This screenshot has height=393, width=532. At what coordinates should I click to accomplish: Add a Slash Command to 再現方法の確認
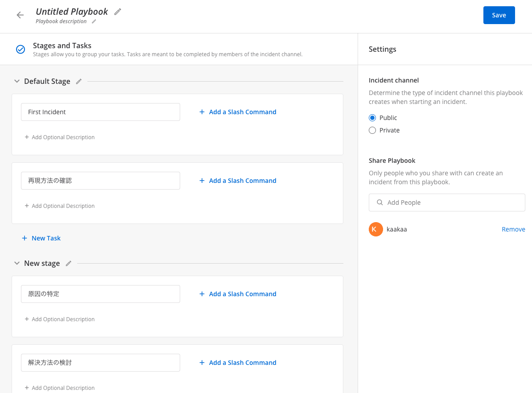coord(238,181)
